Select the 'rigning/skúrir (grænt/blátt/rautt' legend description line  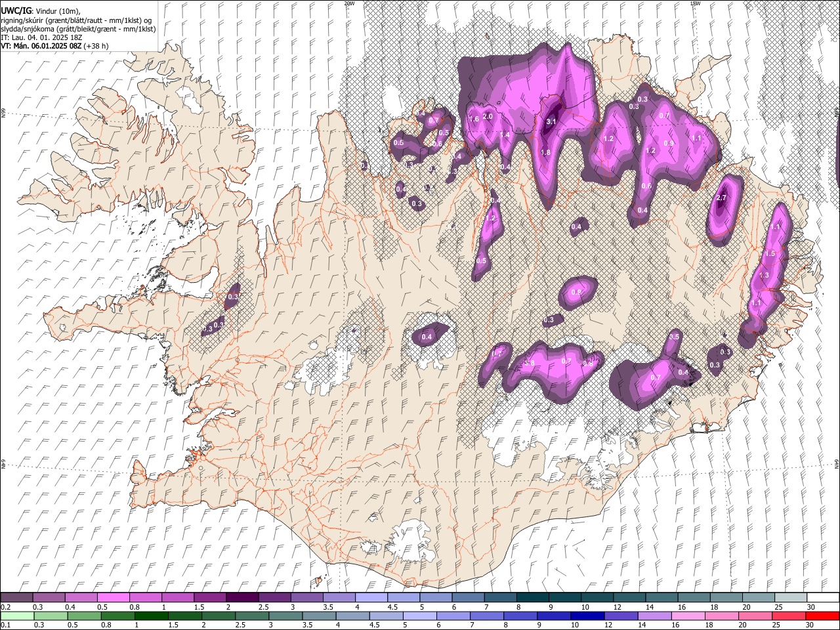76,20
